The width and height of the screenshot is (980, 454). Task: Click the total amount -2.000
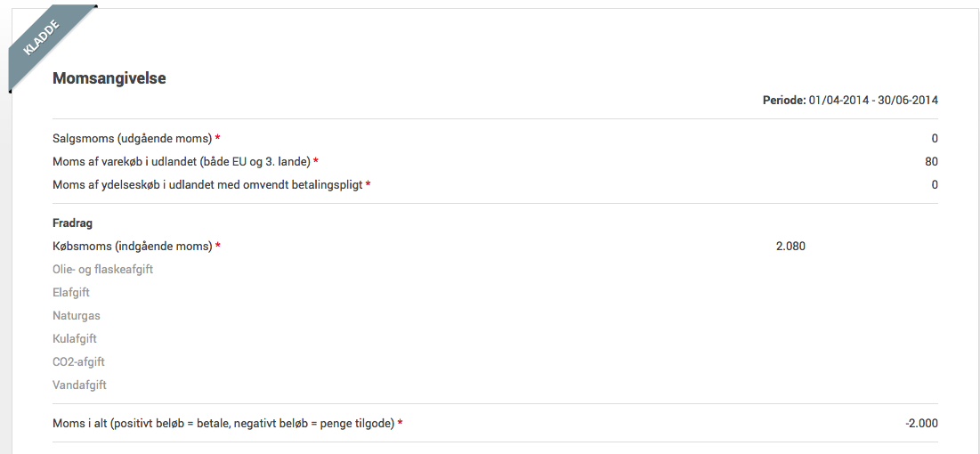[921, 424]
